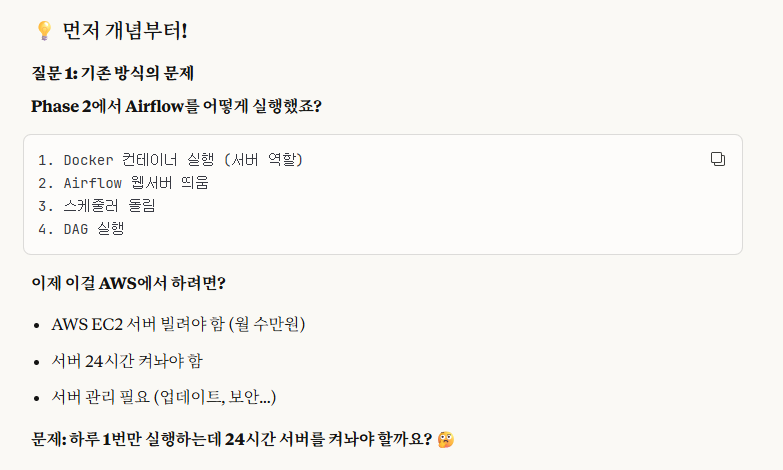
Task: Click the '서버 관리 필요' bullet item
Action: pos(163,397)
